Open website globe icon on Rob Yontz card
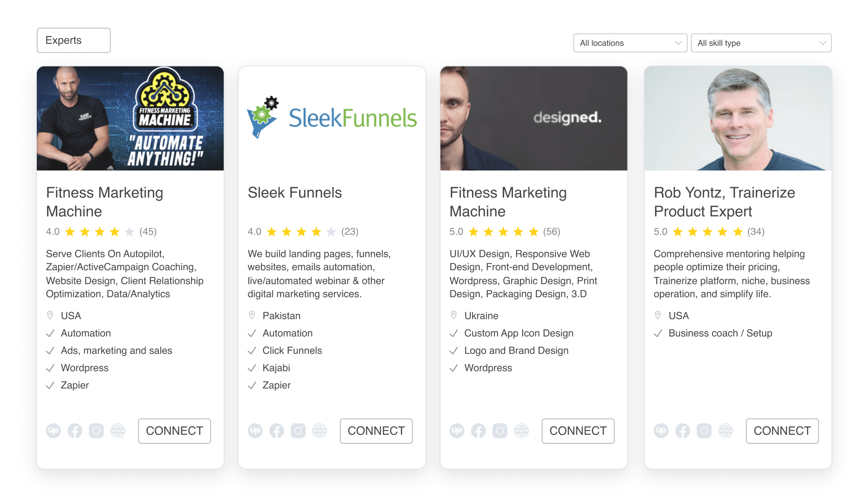 coord(726,431)
